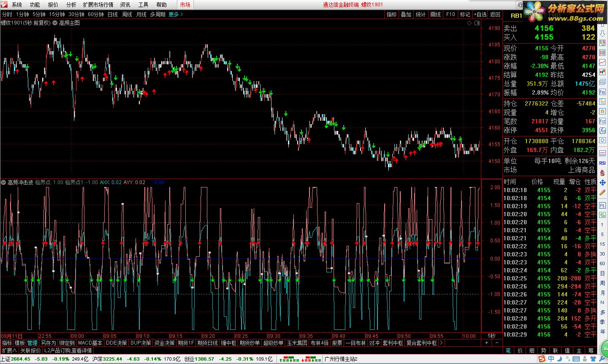This screenshot has width=608, height=364.
Task: Open the 工具 menu
Action: point(144,5)
